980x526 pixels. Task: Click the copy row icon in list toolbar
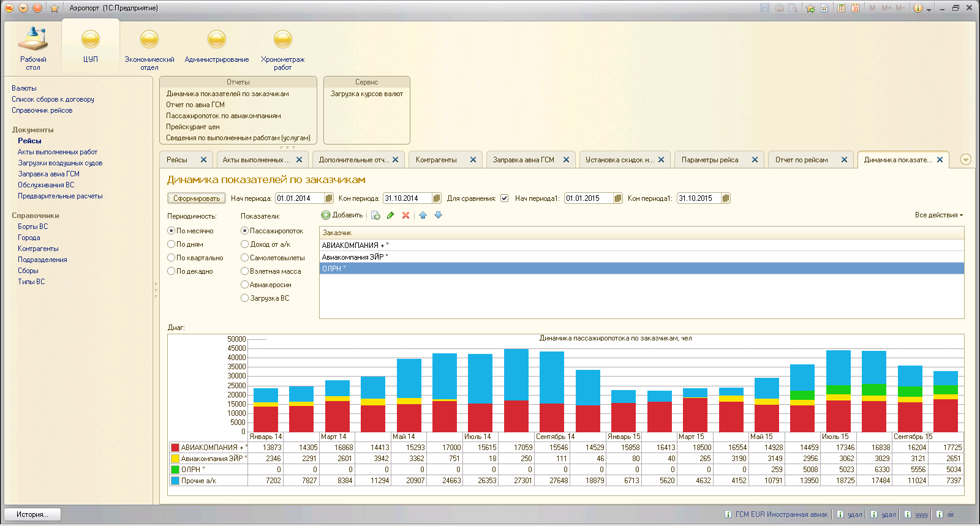[x=375, y=216]
